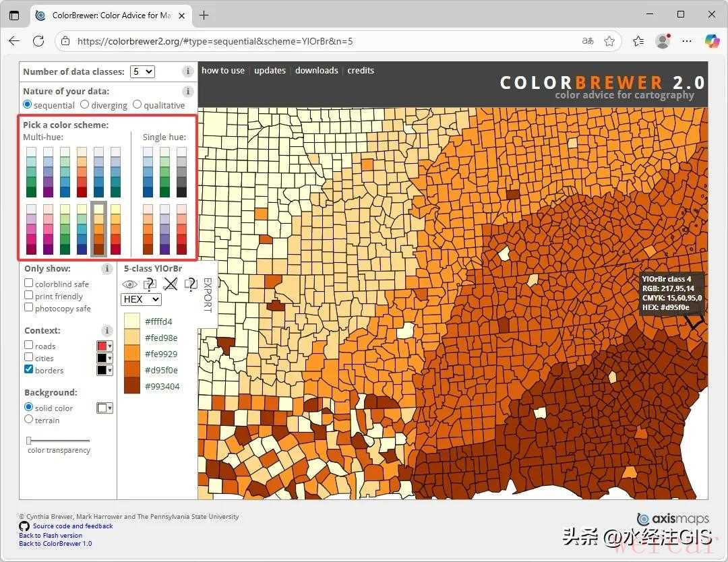The height and width of the screenshot is (562, 728).
Task: Add page to favorites with star icon
Action: pos(609,41)
